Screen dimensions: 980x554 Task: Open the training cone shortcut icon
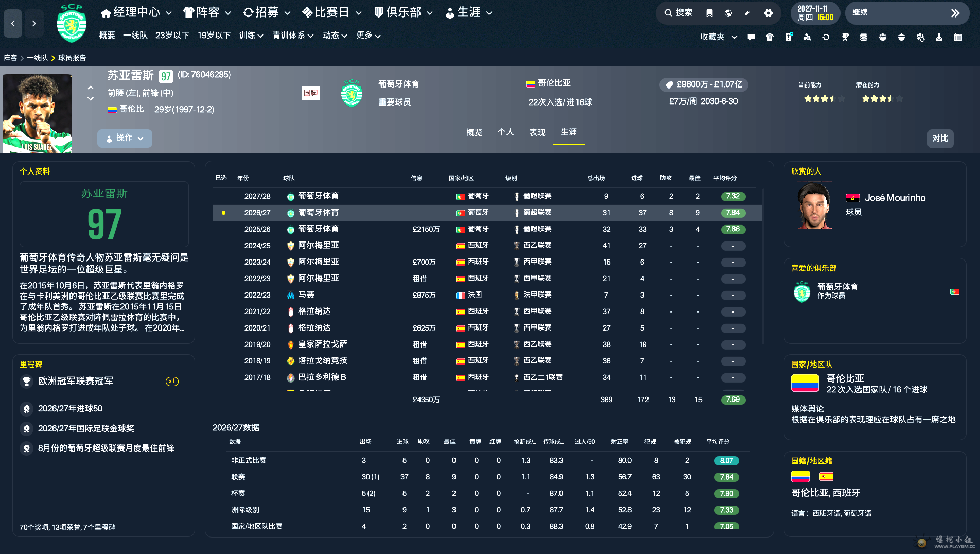click(939, 37)
